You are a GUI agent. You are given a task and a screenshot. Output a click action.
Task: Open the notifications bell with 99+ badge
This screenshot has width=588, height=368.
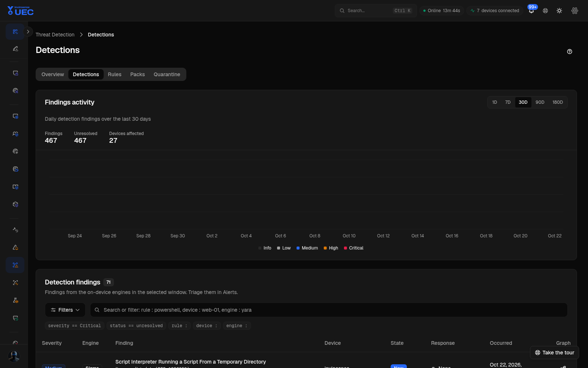[x=531, y=11]
